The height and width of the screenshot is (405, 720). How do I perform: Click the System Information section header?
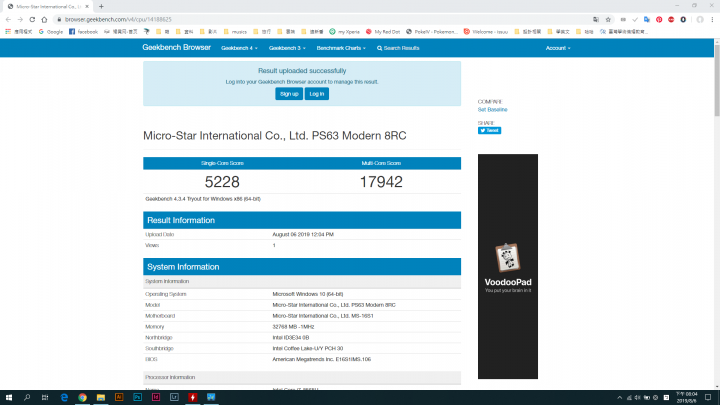pos(302,266)
